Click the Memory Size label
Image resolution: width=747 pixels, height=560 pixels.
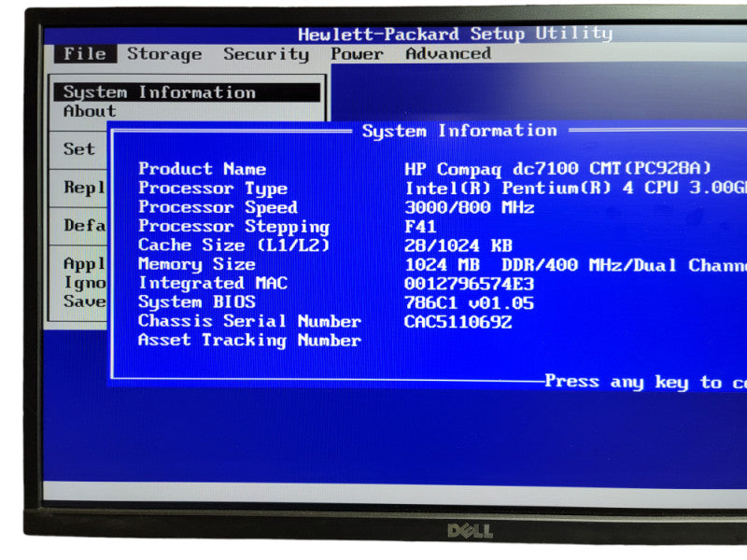(x=197, y=264)
